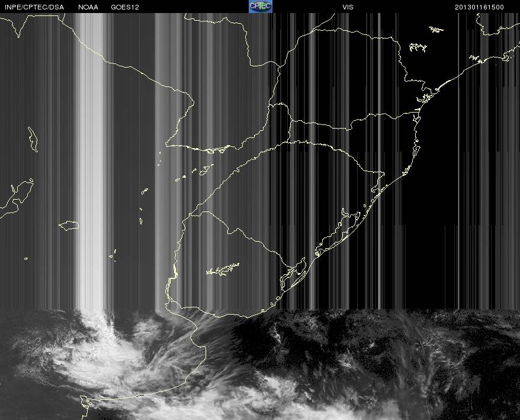The image size is (520, 420).
Task: Click the jagged reservoir outline in central Uruguay
Action: (x=222, y=270)
